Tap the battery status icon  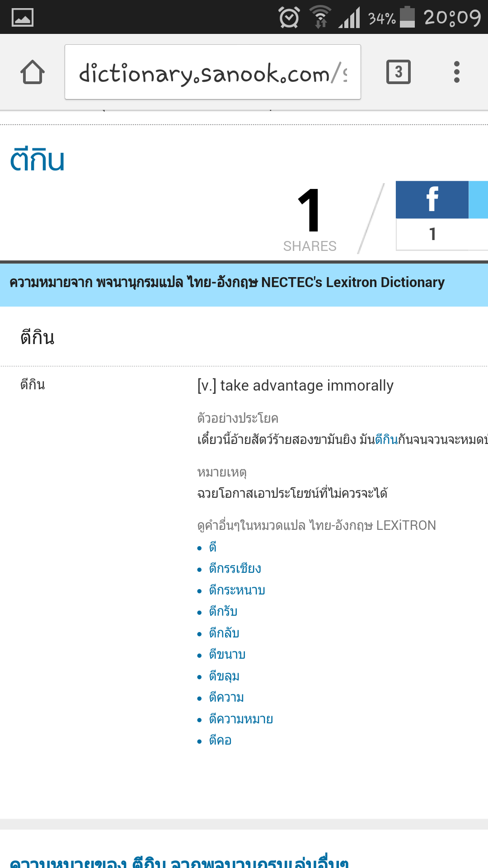pyautogui.click(x=407, y=17)
